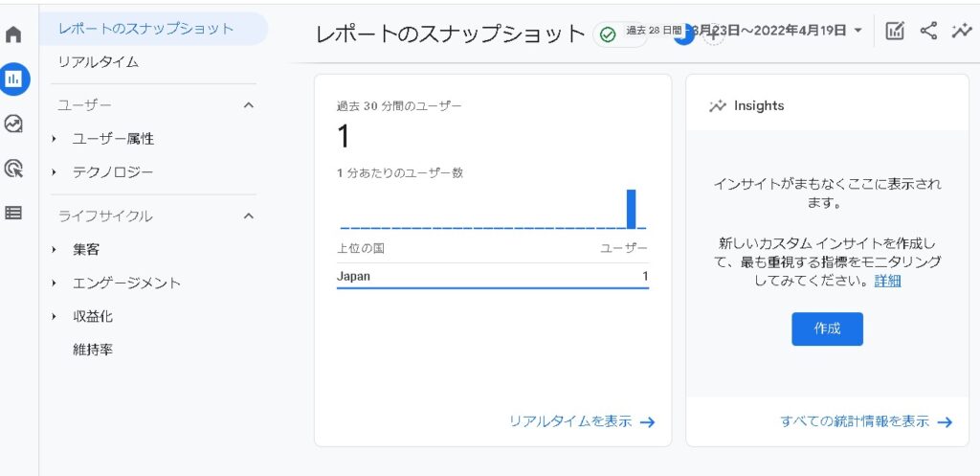
Task: Collapse the ユーザー section
Action: [249, 104]
